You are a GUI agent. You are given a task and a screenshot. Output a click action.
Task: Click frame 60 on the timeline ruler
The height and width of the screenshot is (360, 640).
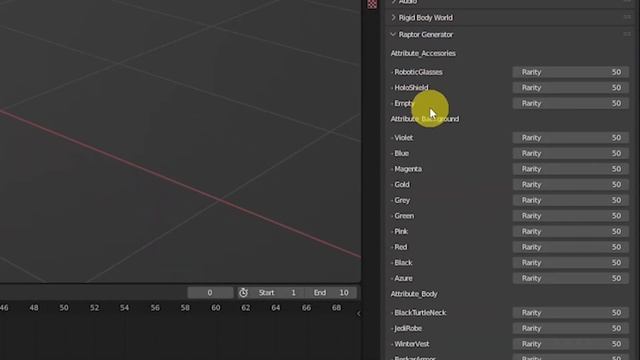[x=216, y=308]
